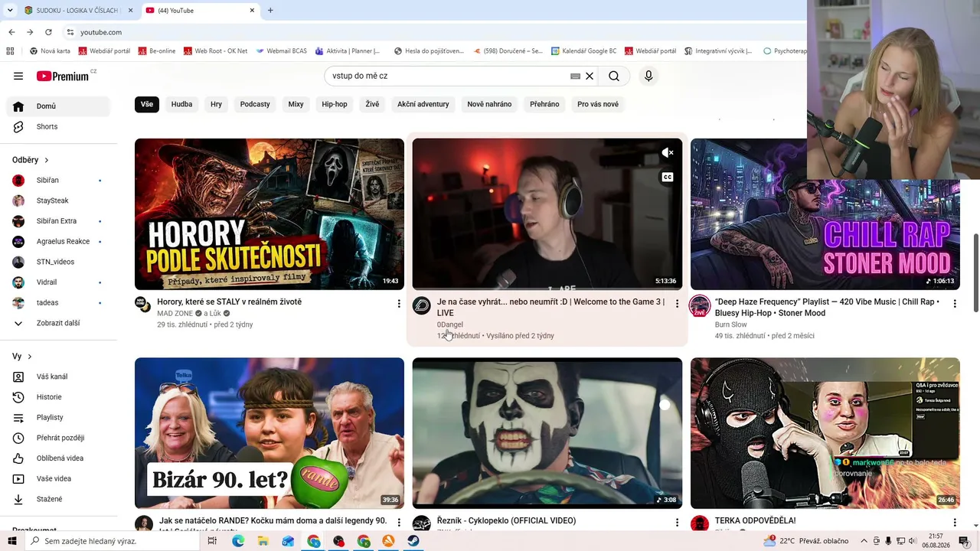
Task: Open Steam from the taskbar
Action: tap(413, 541)
